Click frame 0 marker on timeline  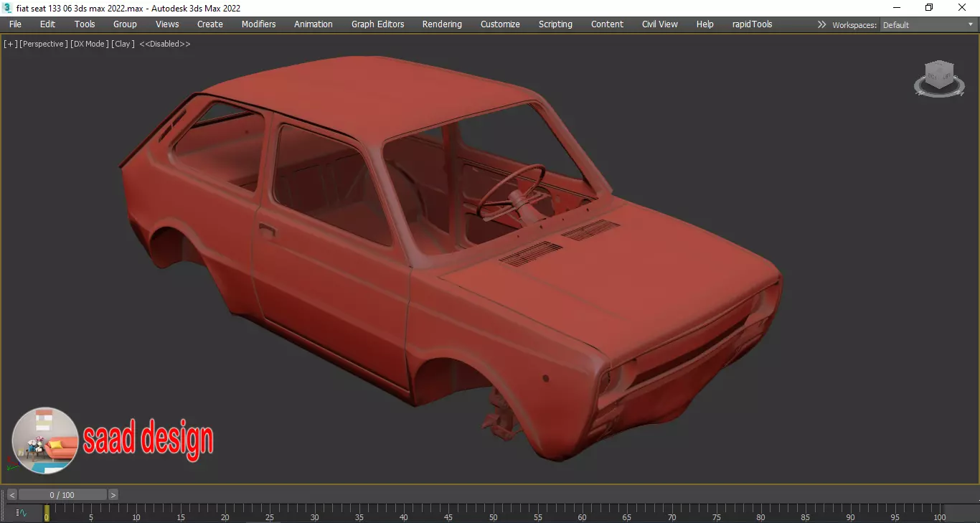47,514
